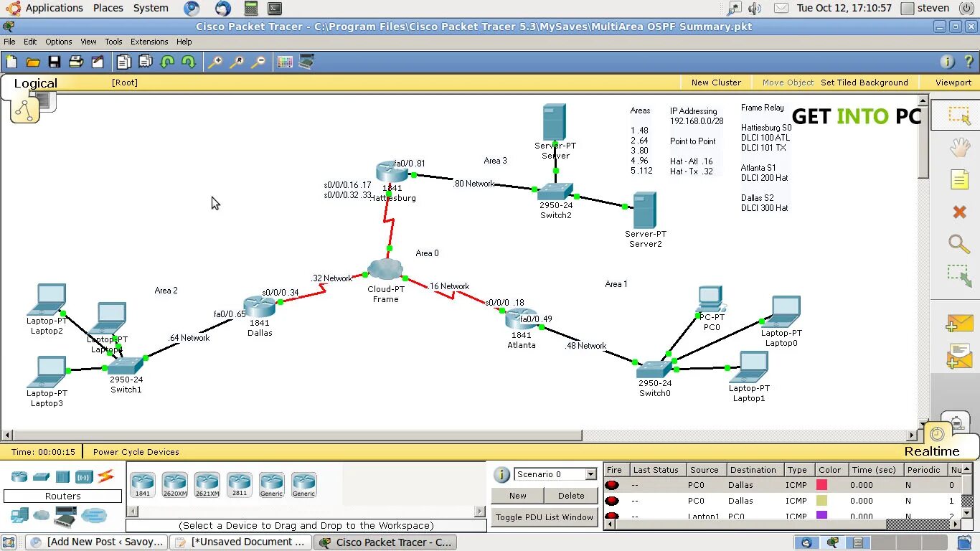
Task: Open the Activity Wizard icon in toolbar
Action: 98,62
